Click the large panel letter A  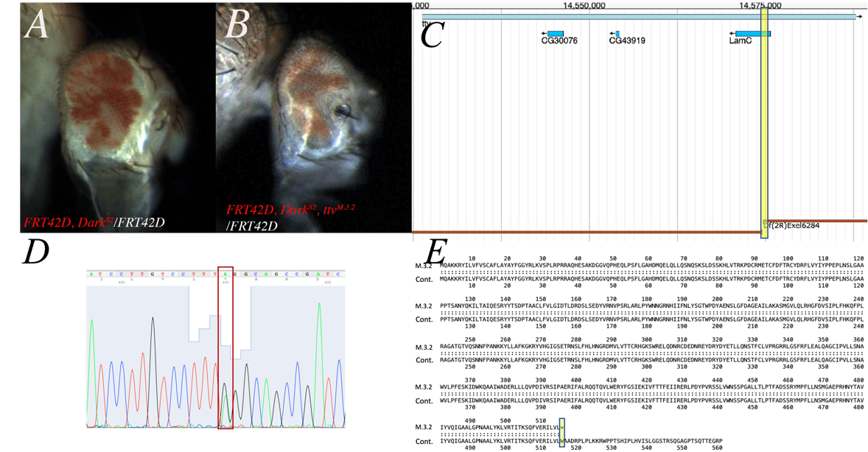click(x=38, y=27)
